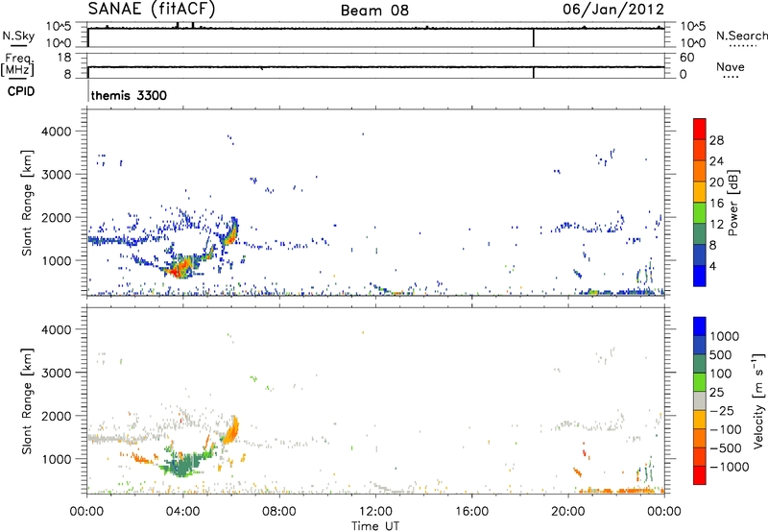Click the red-orange high-power echo near 04:00
This screenshot has width=768, height=532.
point(180,269)
